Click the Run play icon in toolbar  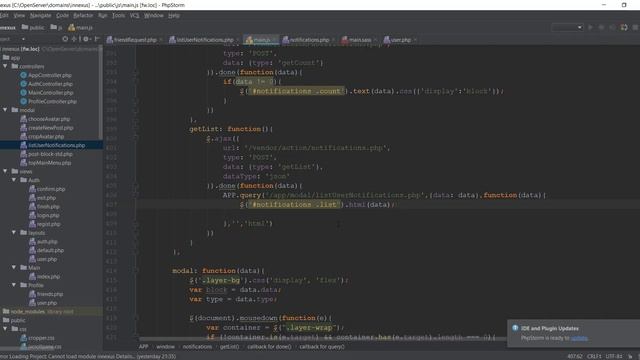(590, 27)
